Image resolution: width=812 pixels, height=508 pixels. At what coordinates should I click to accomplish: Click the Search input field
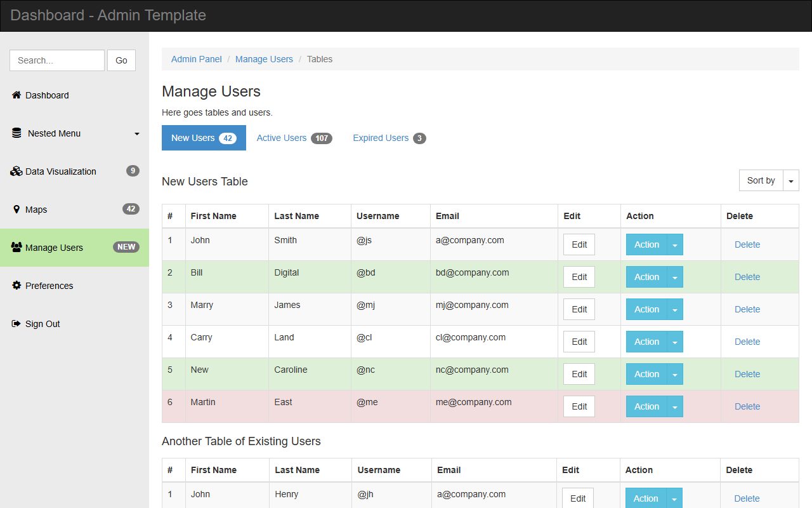tap(57, 60)
